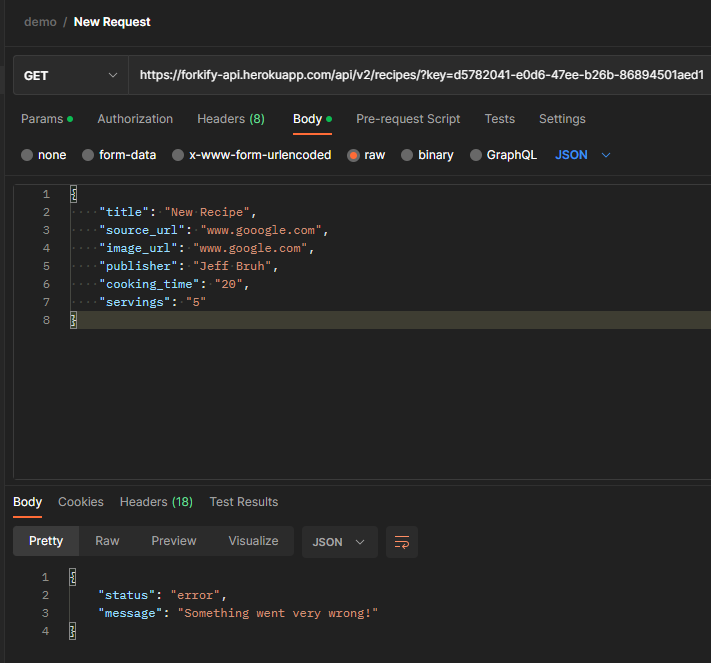Click the demo collection breadcrumb link
This screenshot has height=663, width=711.
click(x=40, y=22)
